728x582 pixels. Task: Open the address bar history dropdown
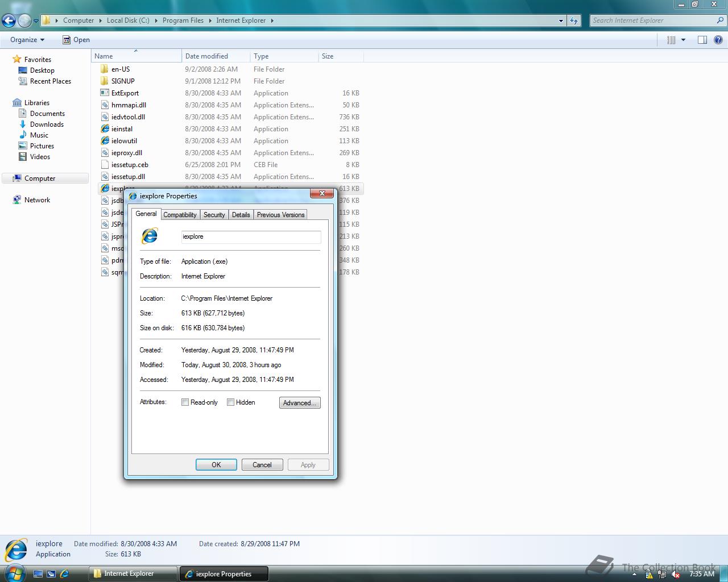561,20
